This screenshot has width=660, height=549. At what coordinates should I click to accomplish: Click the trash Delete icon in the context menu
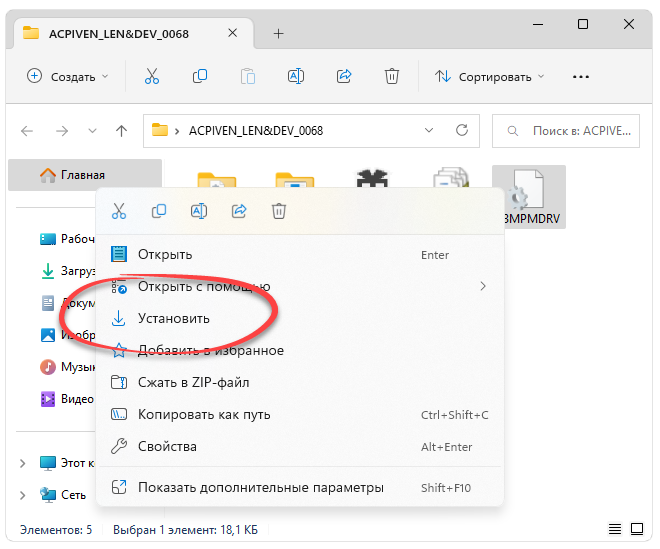[x=279, y=211]
